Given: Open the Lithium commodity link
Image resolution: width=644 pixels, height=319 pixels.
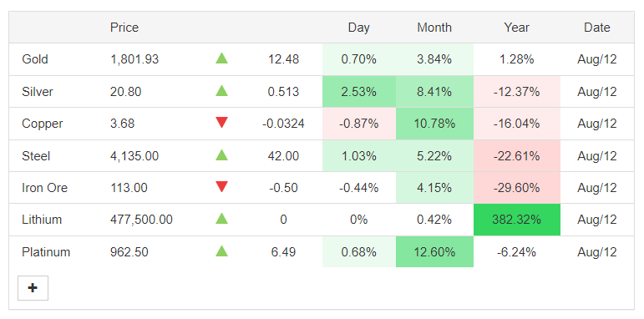Looking at the screenshot, I should (42, 220).
